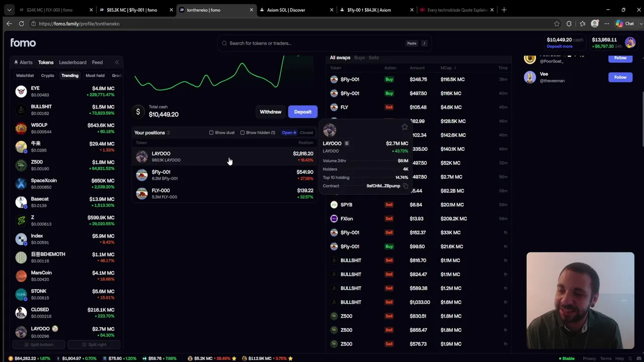Screen dimensions: 644x362
Task: Switch positions view to Open
Action: click(x=289, y=133)
